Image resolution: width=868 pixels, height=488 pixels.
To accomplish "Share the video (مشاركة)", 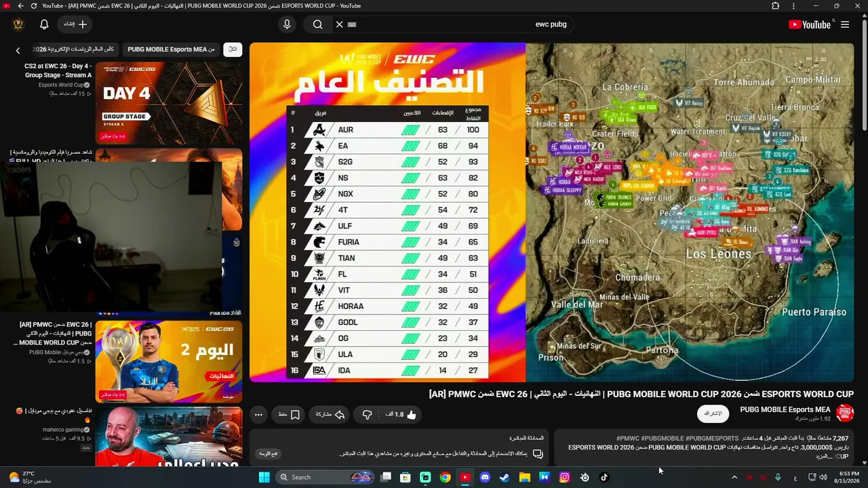I will tap(330, 415).
